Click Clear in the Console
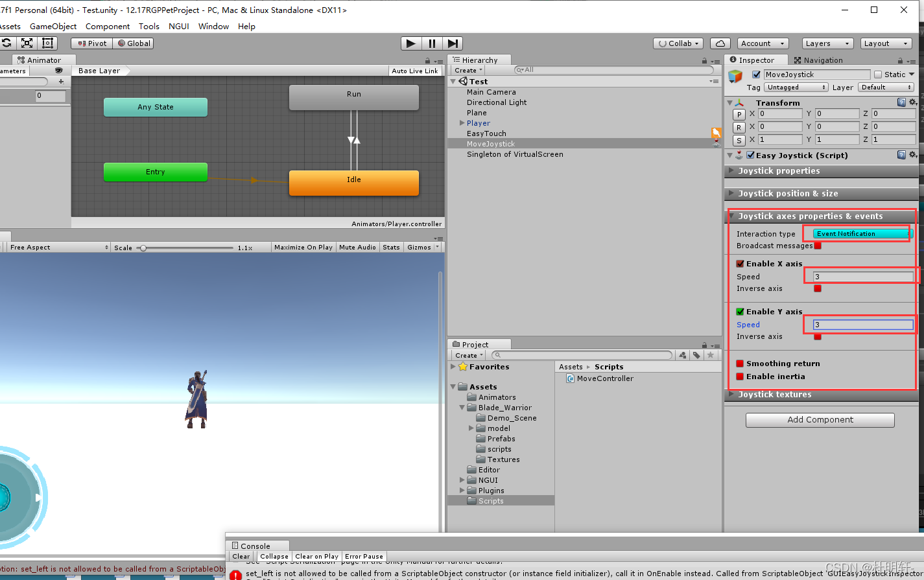This screenshot has width=924, height=580. [x=241, y=556]
